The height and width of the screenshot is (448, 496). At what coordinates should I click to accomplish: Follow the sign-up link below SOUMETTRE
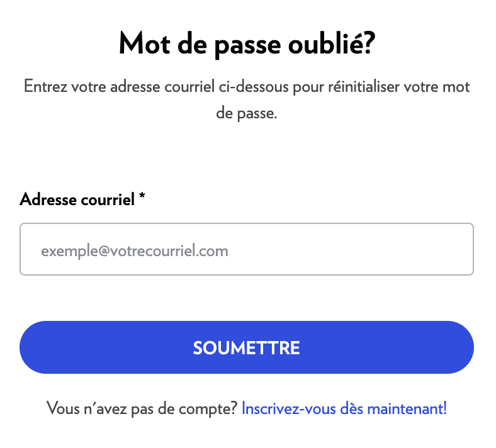coord(344,408)
